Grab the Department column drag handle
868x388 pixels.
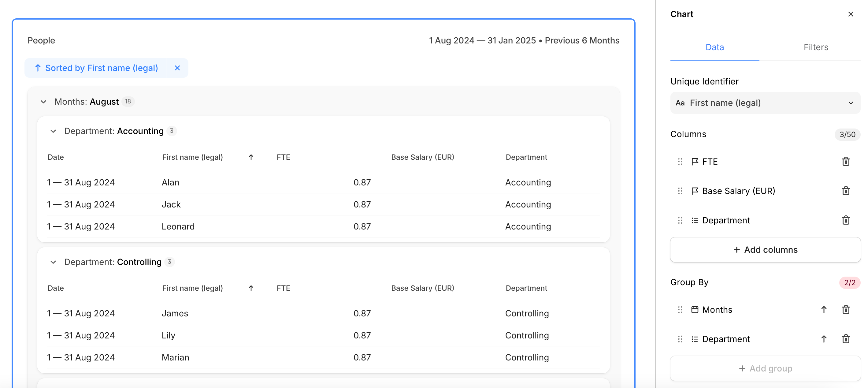click(x=680, y=220)
